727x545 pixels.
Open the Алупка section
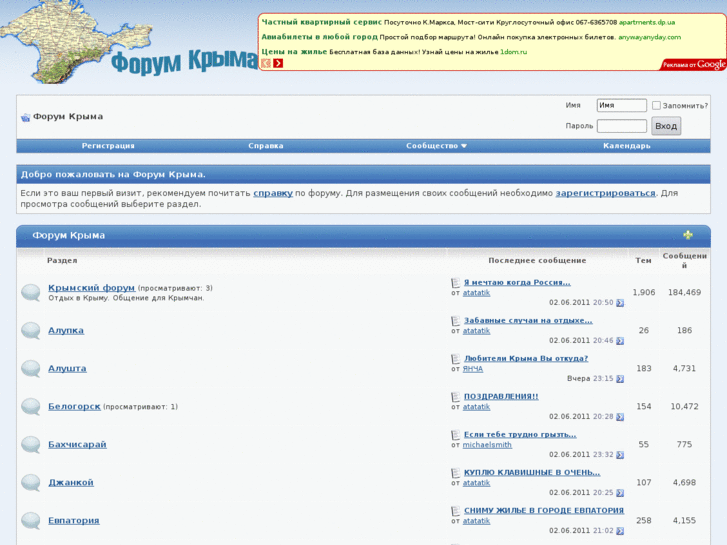tap(66, 330)
